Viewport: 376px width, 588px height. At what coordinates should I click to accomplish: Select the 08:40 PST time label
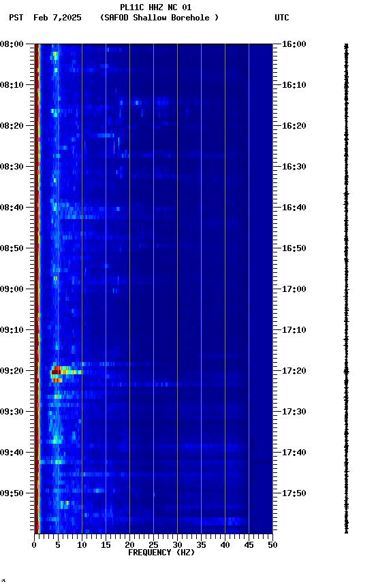[x=12, y=208]
